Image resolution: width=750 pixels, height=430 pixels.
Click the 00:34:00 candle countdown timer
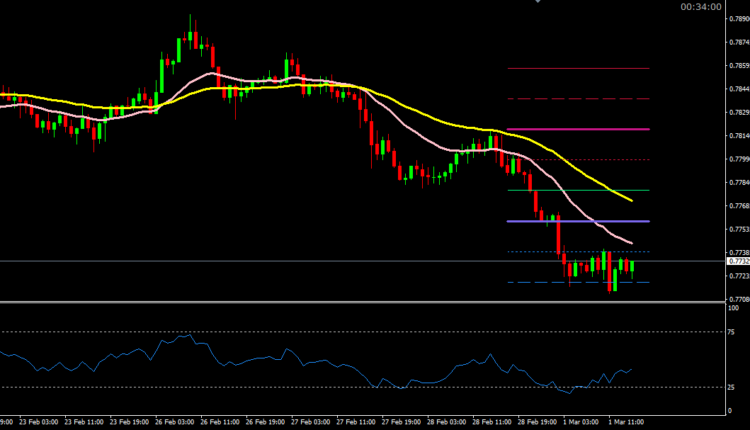click(x=700, y=7)
